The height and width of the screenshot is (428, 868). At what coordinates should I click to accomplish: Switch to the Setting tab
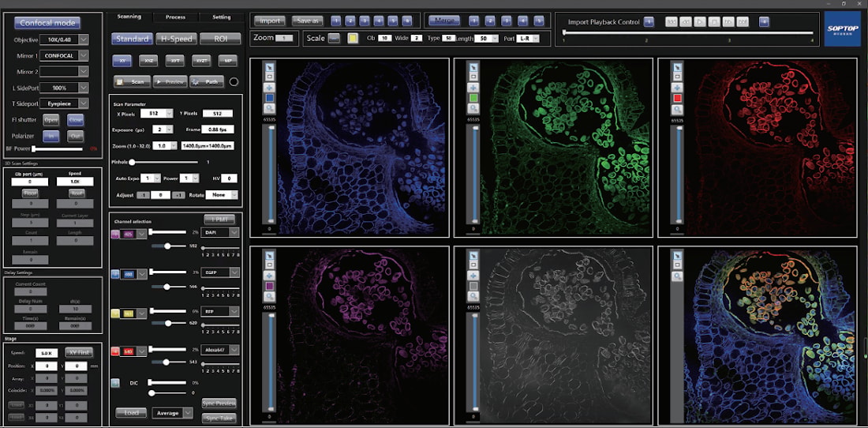point(222,17)
